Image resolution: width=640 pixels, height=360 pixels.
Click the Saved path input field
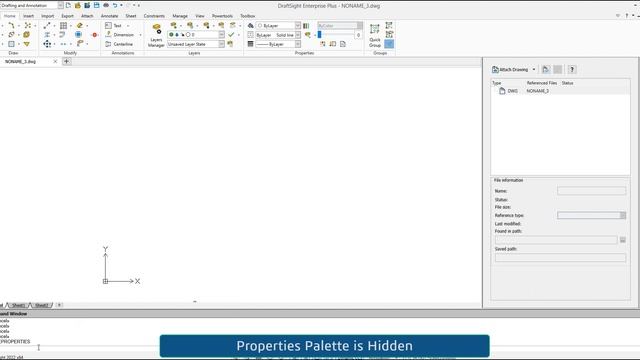560,258
